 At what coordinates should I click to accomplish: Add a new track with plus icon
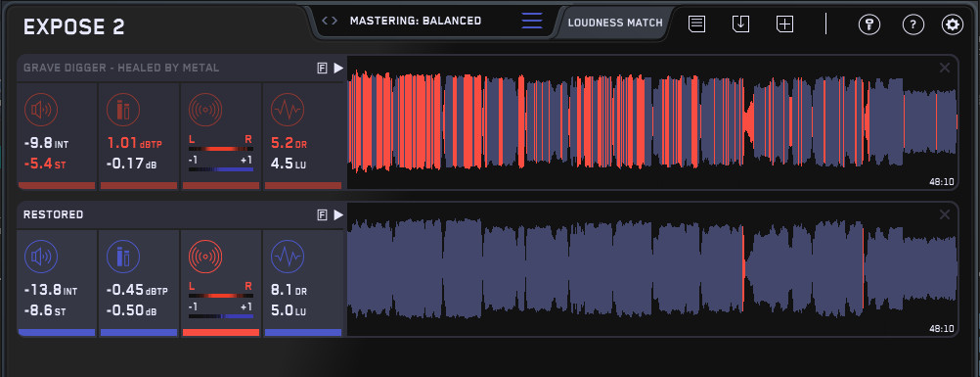[785, 24]
